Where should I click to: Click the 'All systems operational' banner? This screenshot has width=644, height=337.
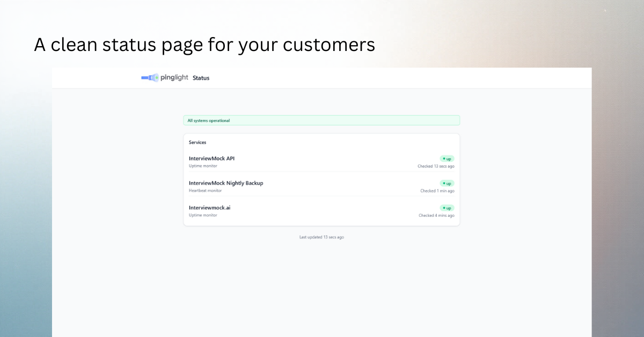click(x=321, y=120)
